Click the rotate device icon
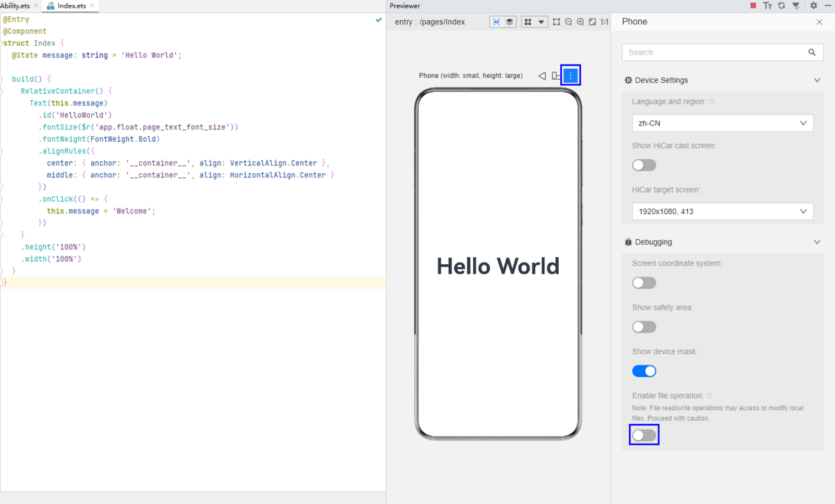The image size is (835, 504). tap(555, 76)
